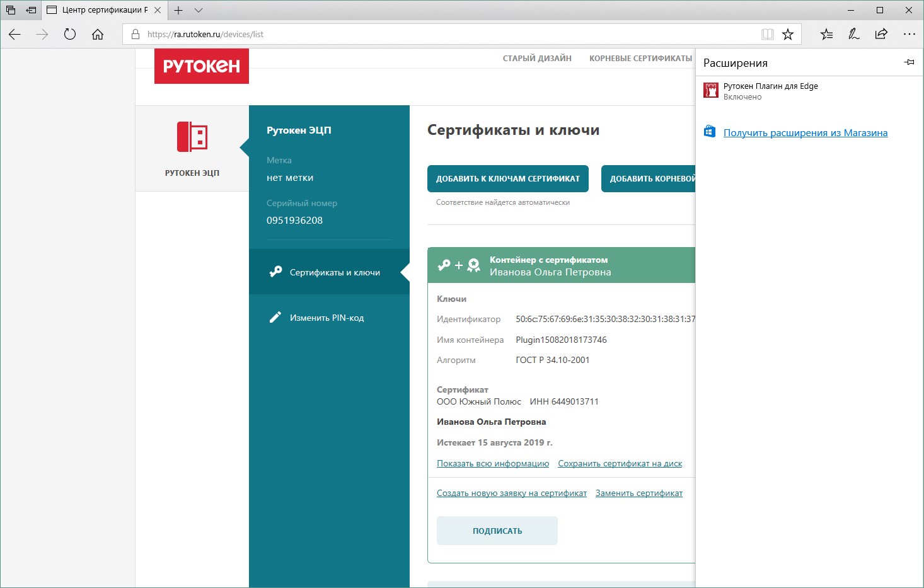
Task: Select Сертификаты и ключи sidebar item
Action: [329, 272]
